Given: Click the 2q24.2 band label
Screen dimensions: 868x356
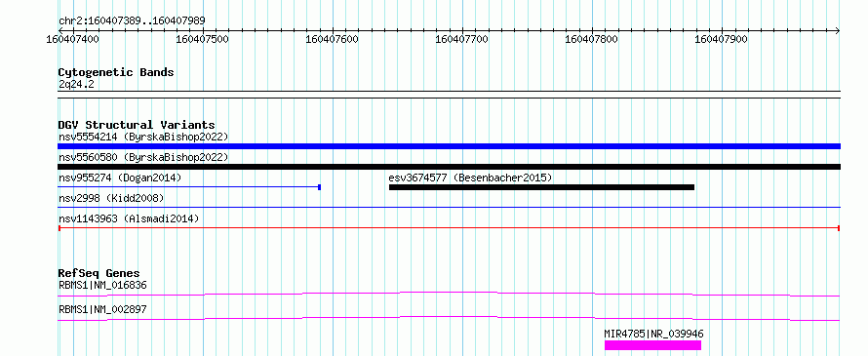Looking at the screenshot, I should (x=76, y=84).
